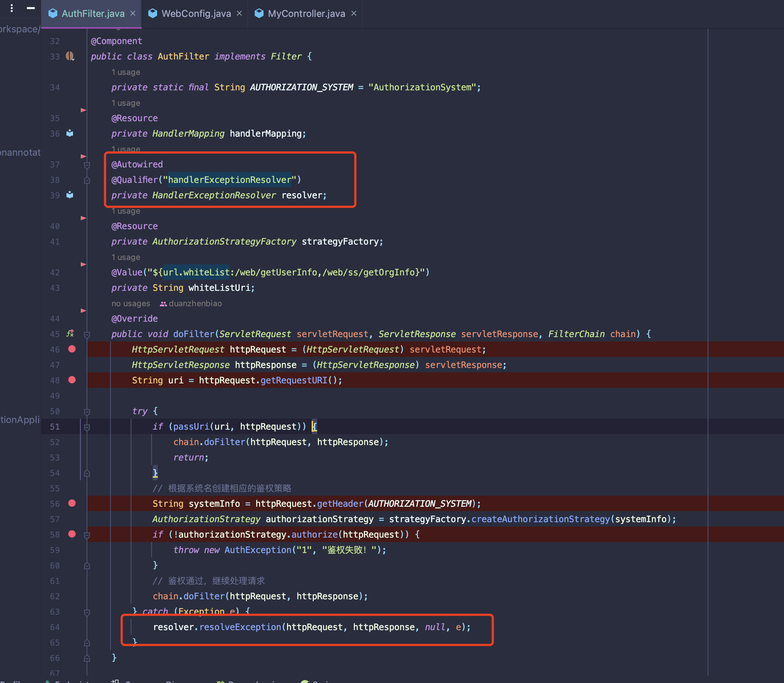The width and height of the screenshot is (784, 683).
Task: Toggle the breakpoint on line 56
Action: click(x=72, y=503)
